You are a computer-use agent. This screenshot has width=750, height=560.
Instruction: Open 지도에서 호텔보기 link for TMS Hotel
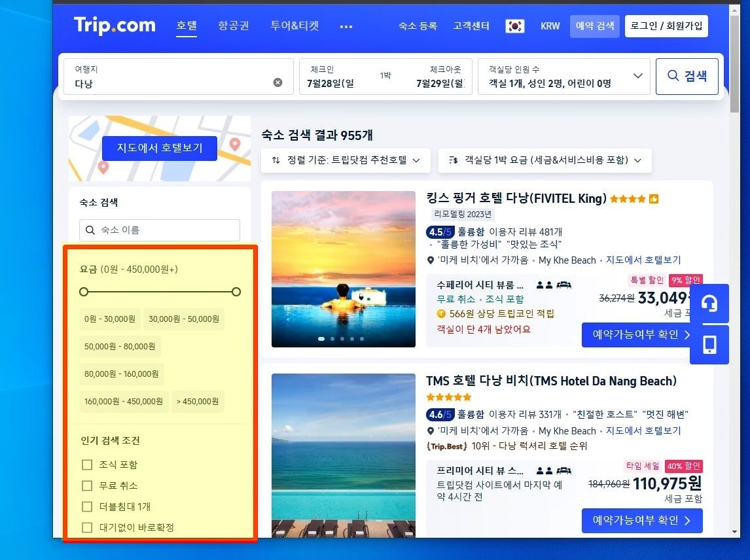tap(643, 431)
